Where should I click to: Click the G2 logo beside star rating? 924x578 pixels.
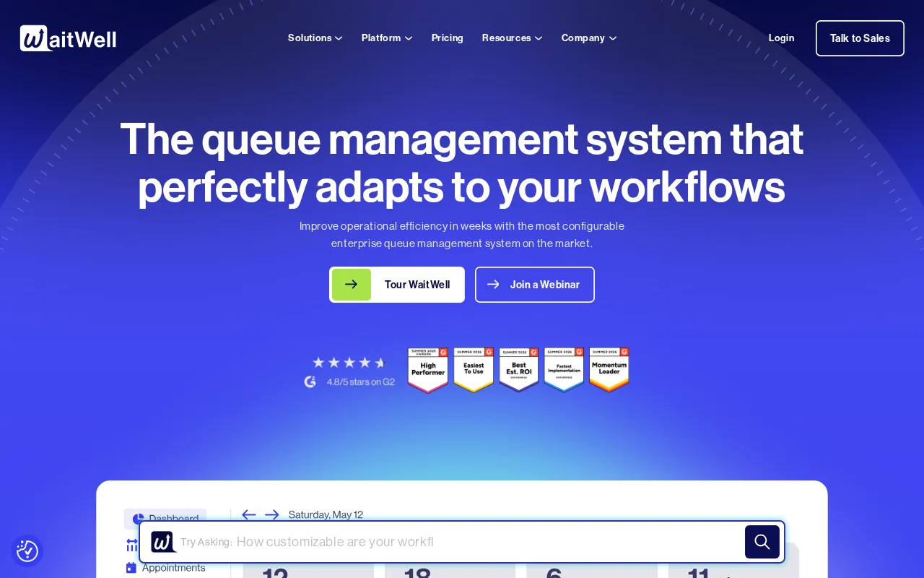click(310, 381)
